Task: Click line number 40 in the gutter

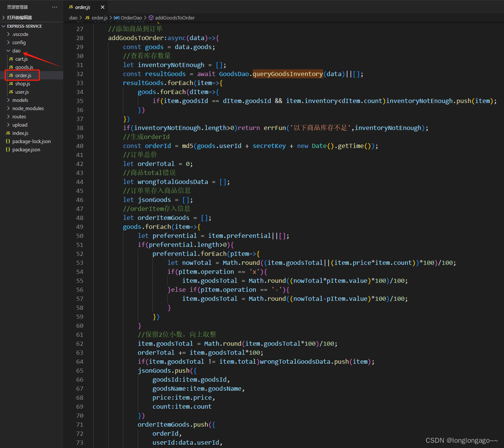Action: coord(80,146)
